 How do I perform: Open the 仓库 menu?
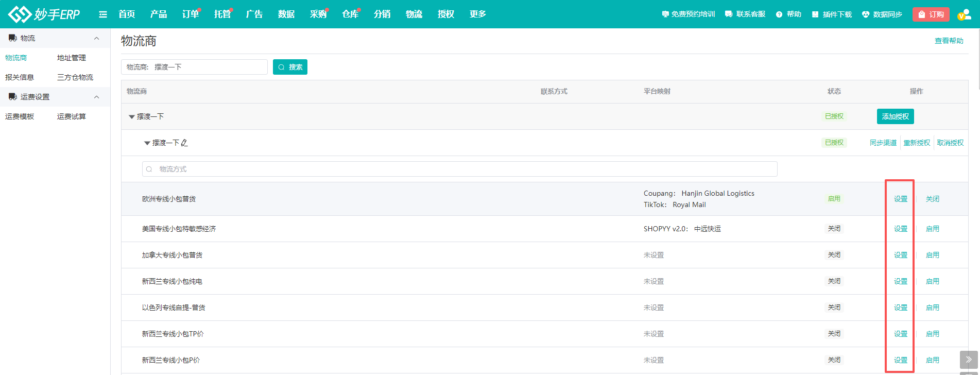(350, 14)
